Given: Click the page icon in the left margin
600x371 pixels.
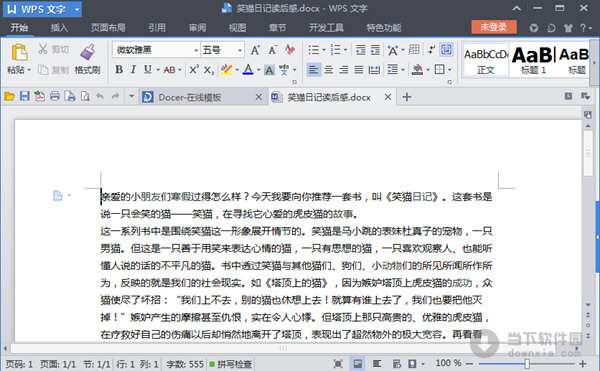Looking at the screenshot, I should click(58, 195).
